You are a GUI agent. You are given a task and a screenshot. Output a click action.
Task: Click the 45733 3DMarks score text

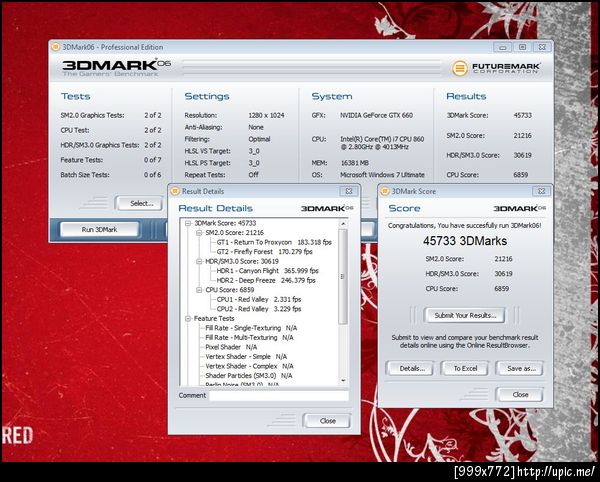tap(465, 241)
